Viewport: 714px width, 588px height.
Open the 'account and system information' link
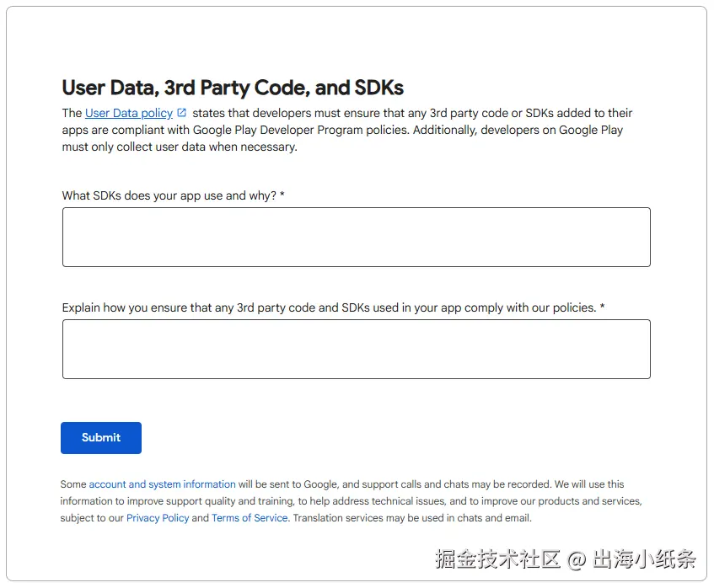tap(162, 484)
